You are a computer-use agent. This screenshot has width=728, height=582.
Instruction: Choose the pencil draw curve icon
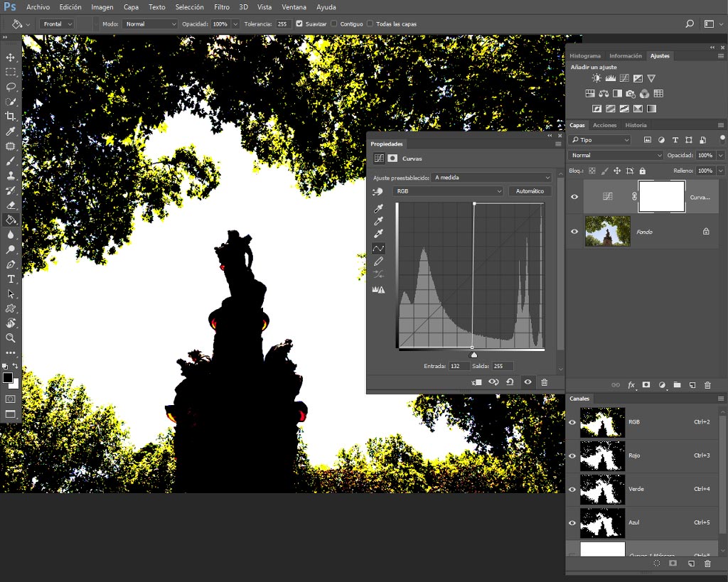(378, 262)
